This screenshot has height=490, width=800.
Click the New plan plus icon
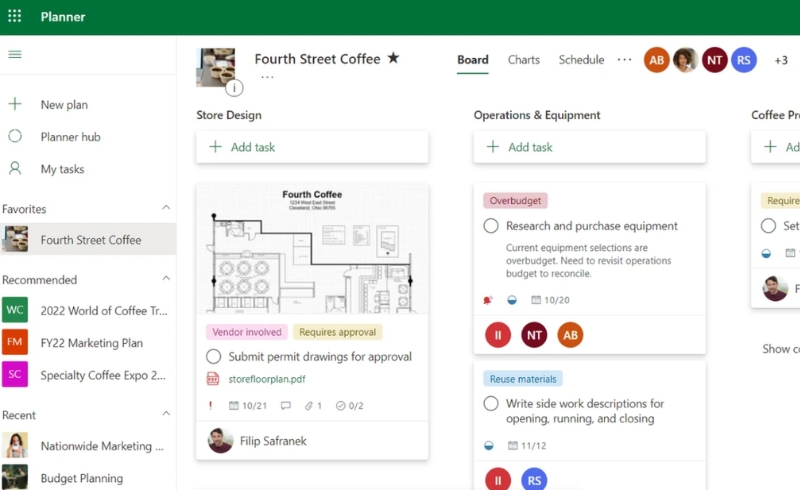point(15,104)
